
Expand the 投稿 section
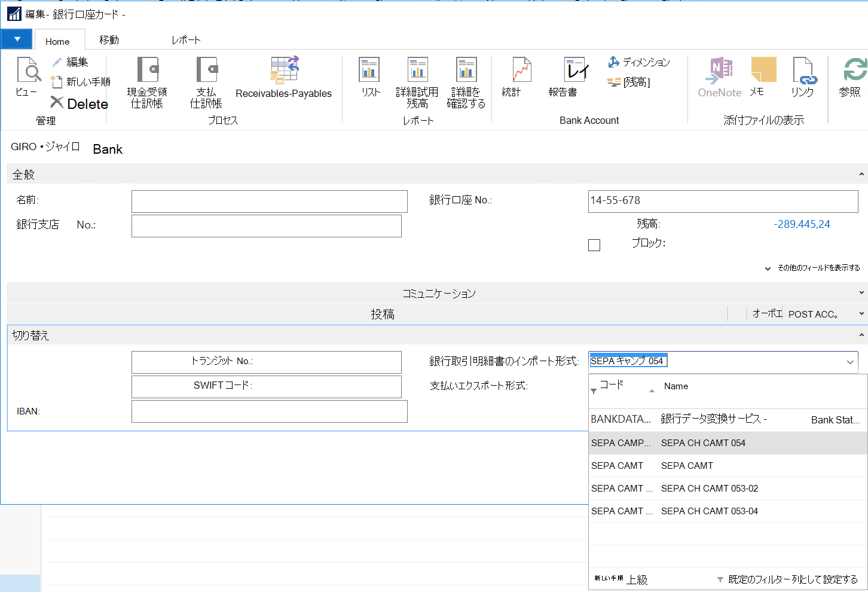861,314
